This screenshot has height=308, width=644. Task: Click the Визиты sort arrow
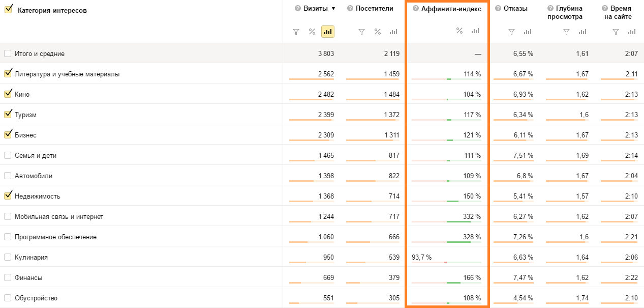point(333,9)
